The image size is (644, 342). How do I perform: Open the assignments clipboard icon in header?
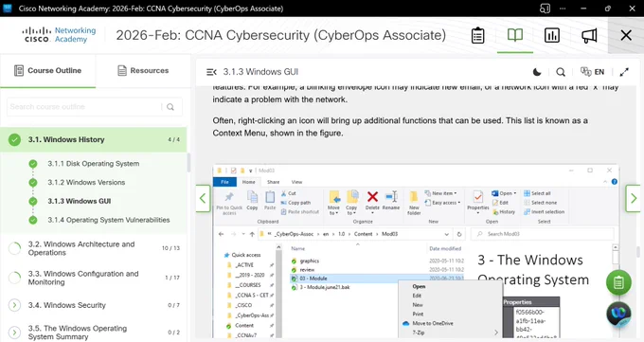pos(477,35)
